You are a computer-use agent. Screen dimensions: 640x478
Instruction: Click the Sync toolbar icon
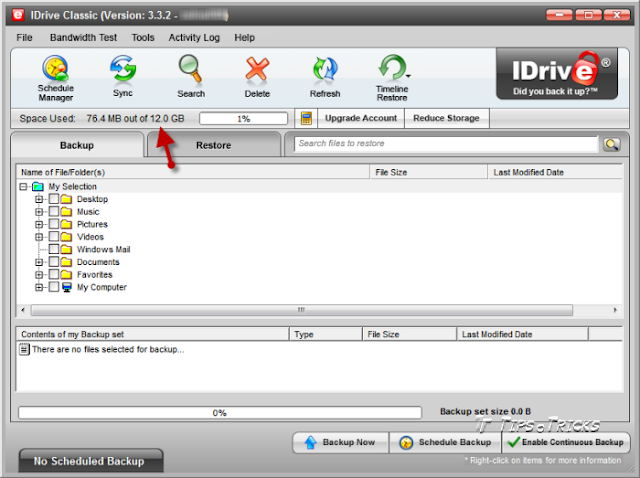click(x=123, y=76)
